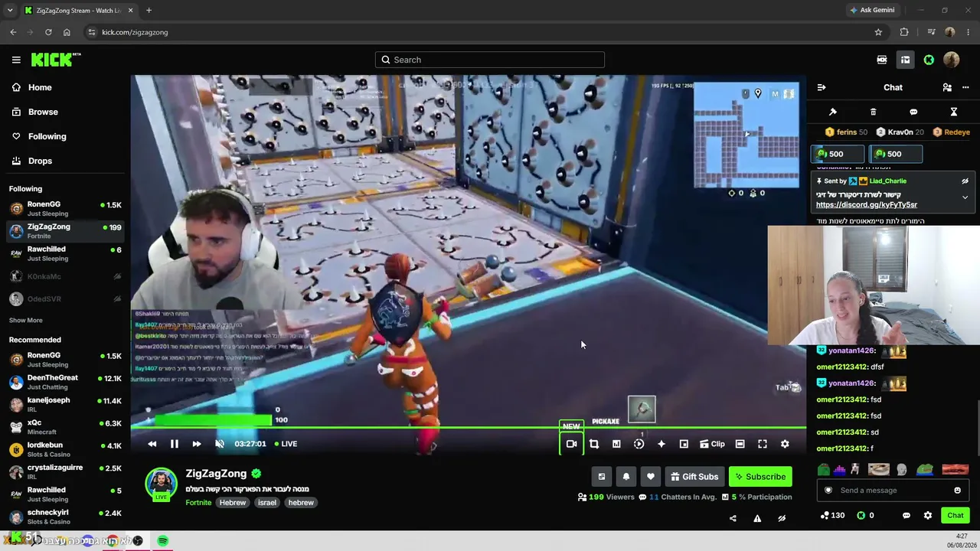The height and width of the screenshot is (551, 980).
Task: Go to Home in sidebar
Action: pyautogui.click(x=65, y=87)
